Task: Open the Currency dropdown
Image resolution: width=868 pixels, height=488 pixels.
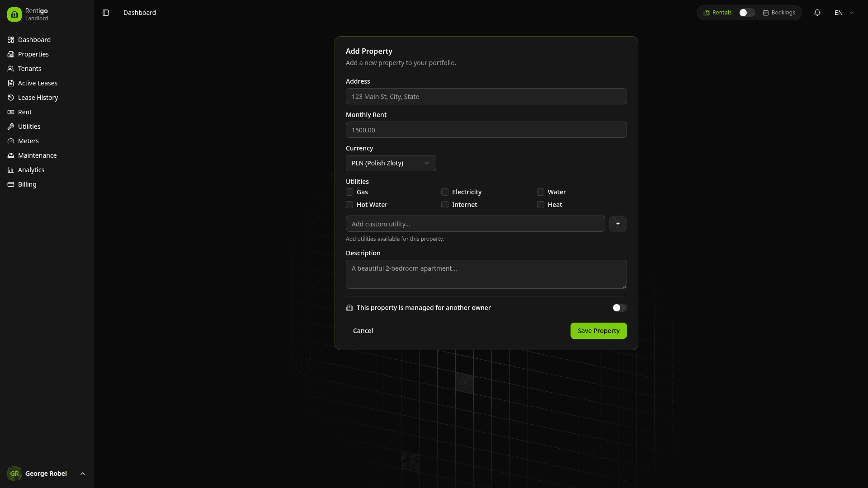Action: 391,163
